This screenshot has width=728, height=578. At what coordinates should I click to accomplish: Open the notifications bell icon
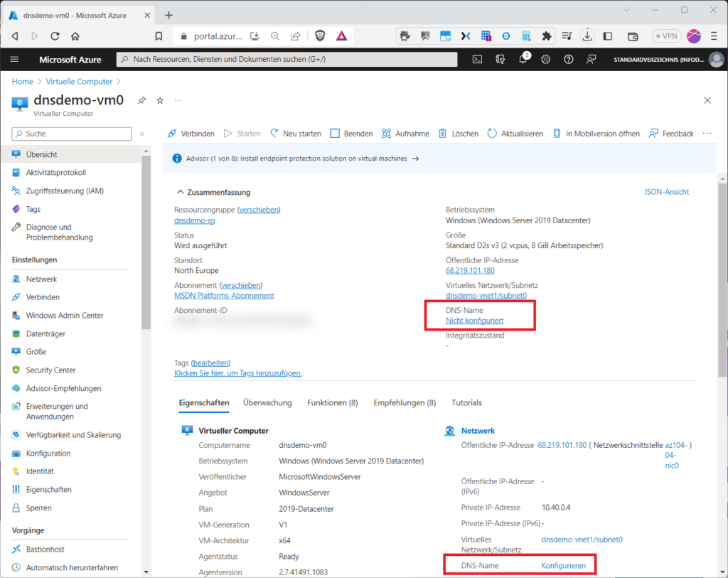(523, 59)
